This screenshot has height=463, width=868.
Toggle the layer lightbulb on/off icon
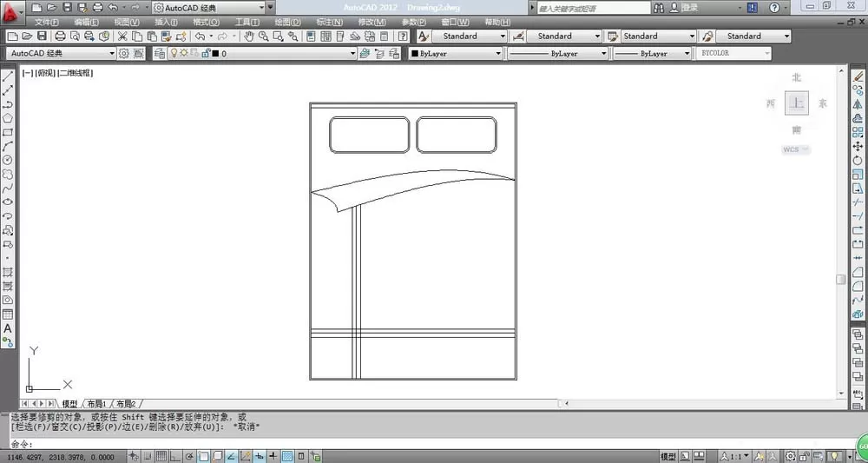point(174,54)
